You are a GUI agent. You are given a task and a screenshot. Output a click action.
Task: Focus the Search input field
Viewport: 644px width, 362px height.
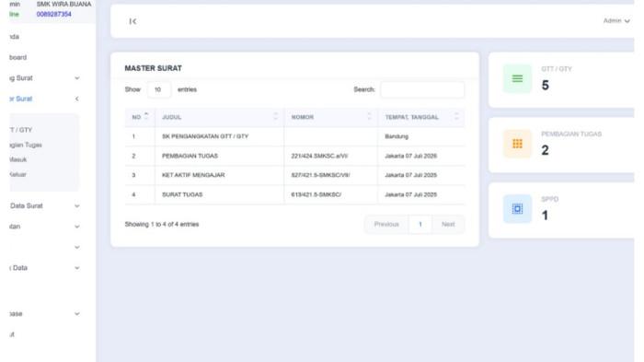coord(422,89)
